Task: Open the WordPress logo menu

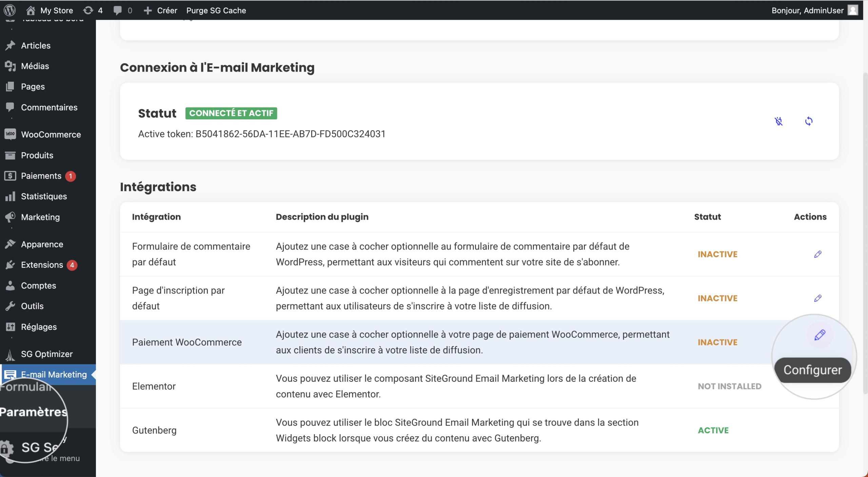Action: pyautogui.click(x=10, y=10)
